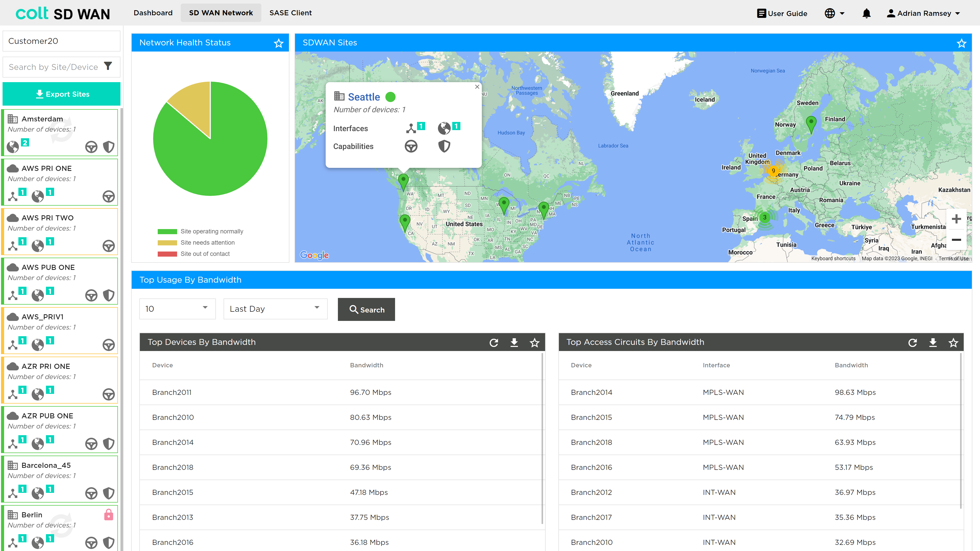Image resolution: width=980 pixels, height=551 pixels.
Task: Click the Colt SD WAN logo
Action: point(63,13)
